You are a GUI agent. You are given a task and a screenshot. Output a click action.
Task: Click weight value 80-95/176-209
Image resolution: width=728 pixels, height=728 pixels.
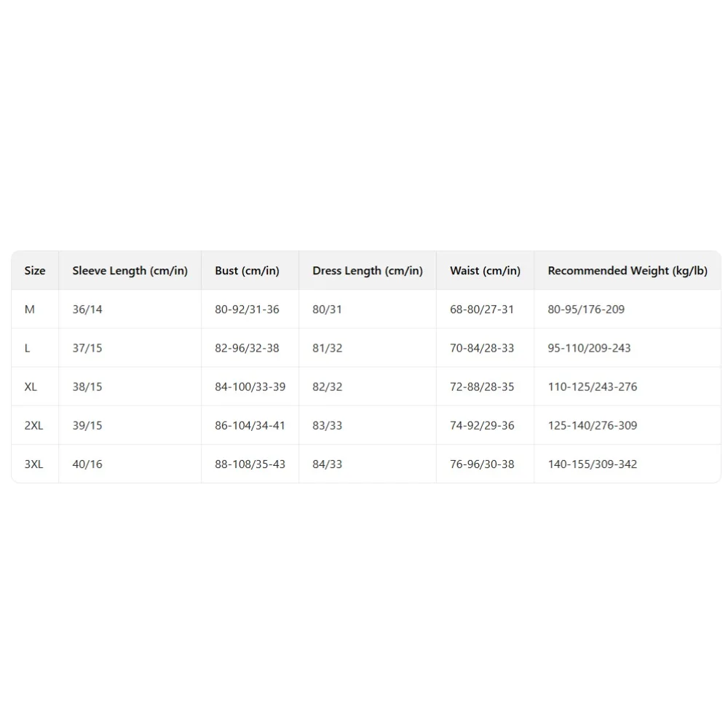(x=586, y=309)
